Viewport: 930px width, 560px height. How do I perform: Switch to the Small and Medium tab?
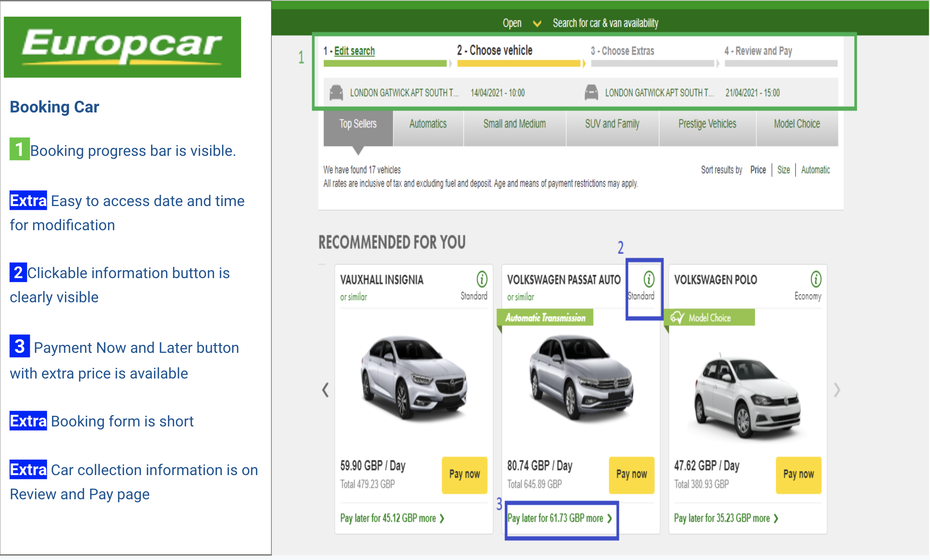[514, 128]
